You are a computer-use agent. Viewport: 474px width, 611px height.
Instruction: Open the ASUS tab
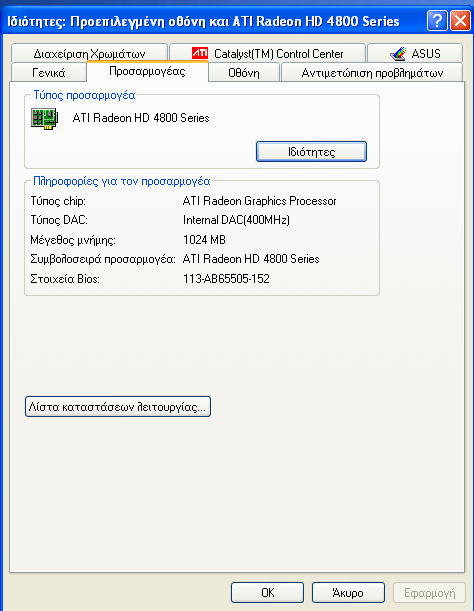point(415,53)
